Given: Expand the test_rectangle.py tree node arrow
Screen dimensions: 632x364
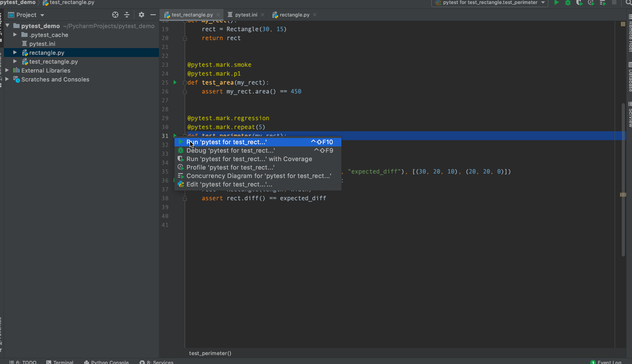Looking at the screenshot, I should (15, 61).
